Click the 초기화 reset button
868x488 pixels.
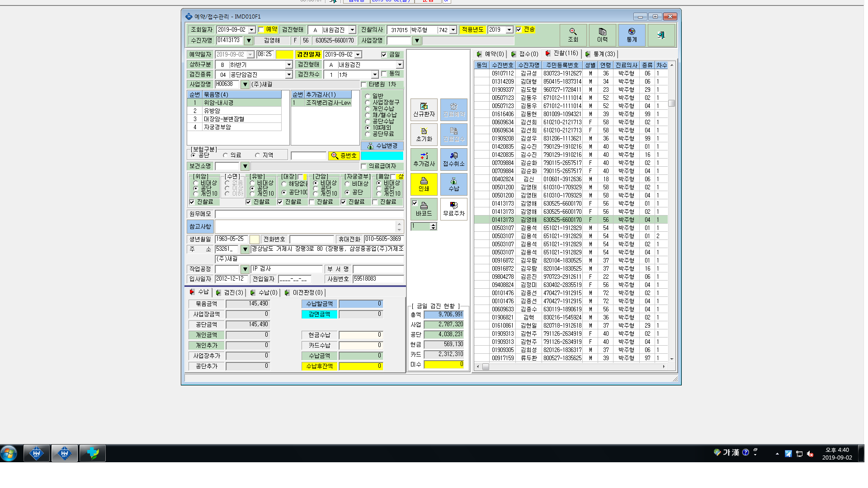[424, 134]
